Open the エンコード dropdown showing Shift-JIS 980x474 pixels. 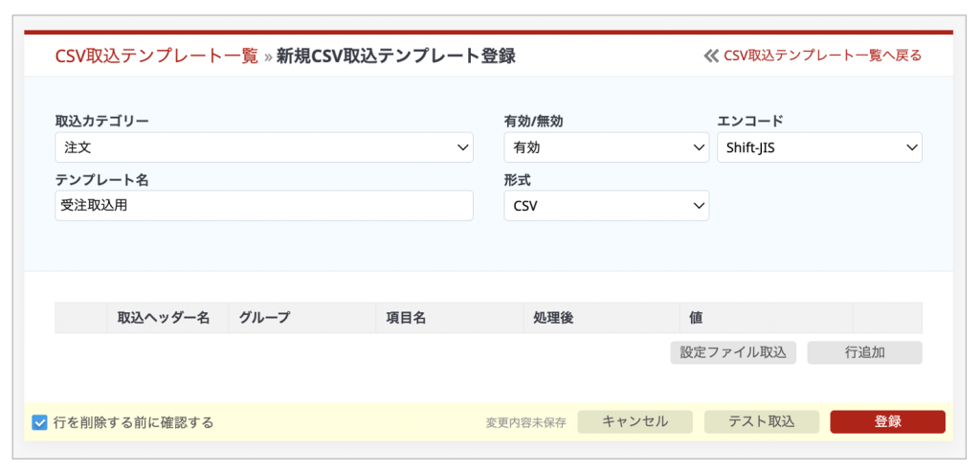pos(819,147)
